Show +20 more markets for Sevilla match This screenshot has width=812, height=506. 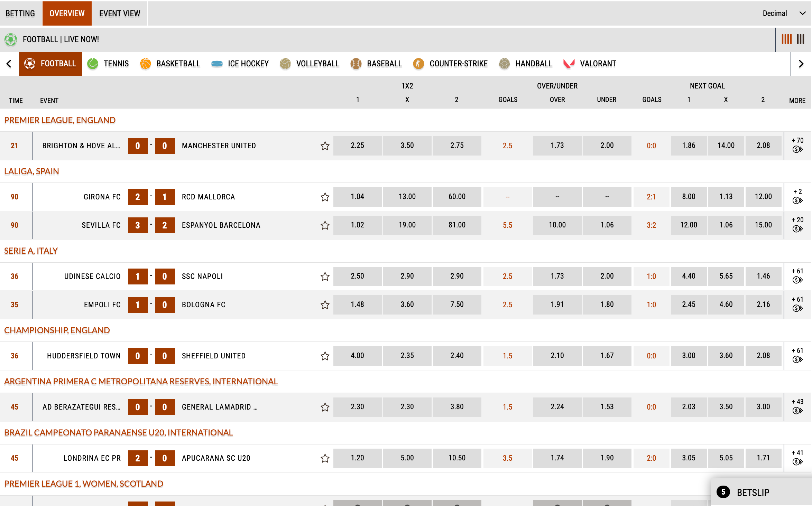tap(797, 220)
